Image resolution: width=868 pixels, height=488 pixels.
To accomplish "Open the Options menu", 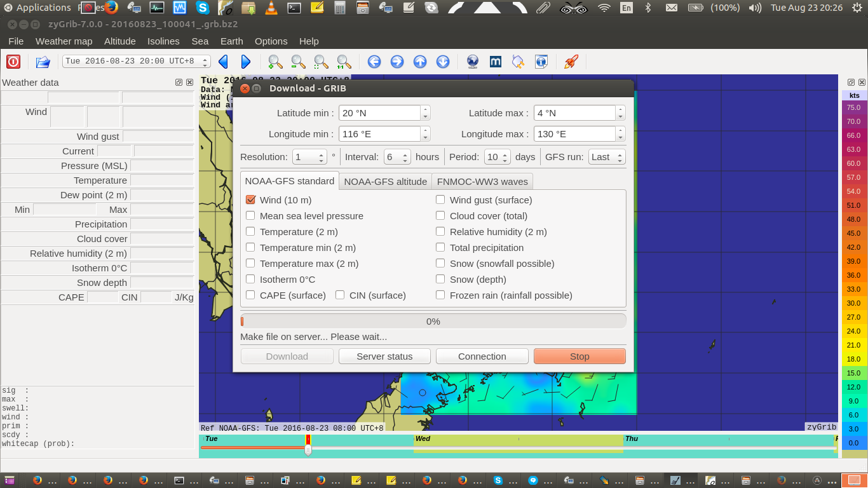I will point(271,41).
